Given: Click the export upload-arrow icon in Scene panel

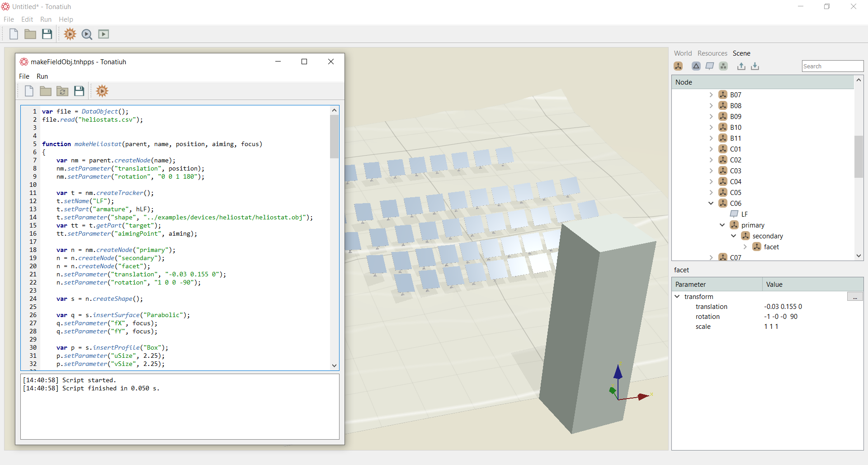Looking at the screenshot, I should [x=741, y=66].
